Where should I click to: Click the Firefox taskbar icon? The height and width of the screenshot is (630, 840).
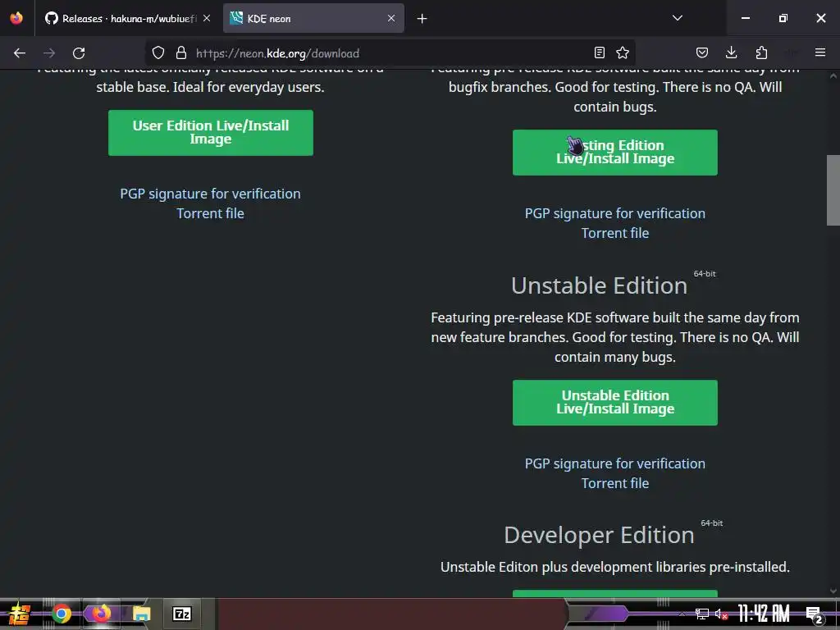coord(101,614)
